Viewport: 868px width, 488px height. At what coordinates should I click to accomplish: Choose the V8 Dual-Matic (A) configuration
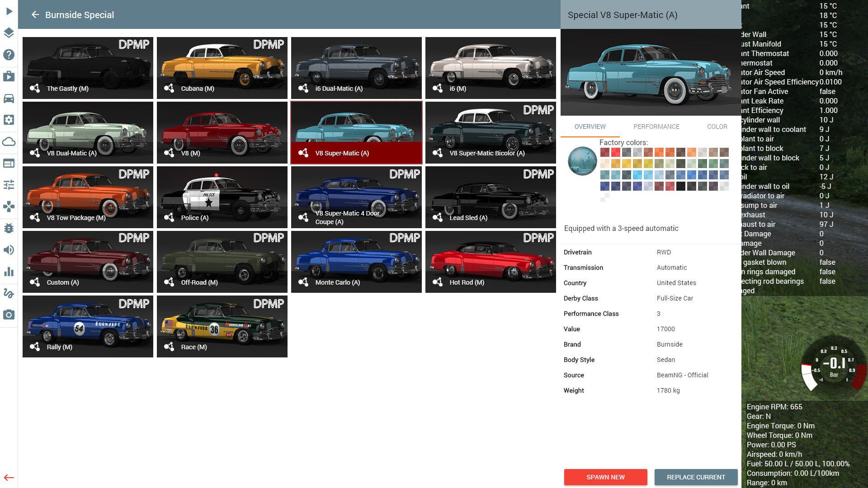coord(88,132)
